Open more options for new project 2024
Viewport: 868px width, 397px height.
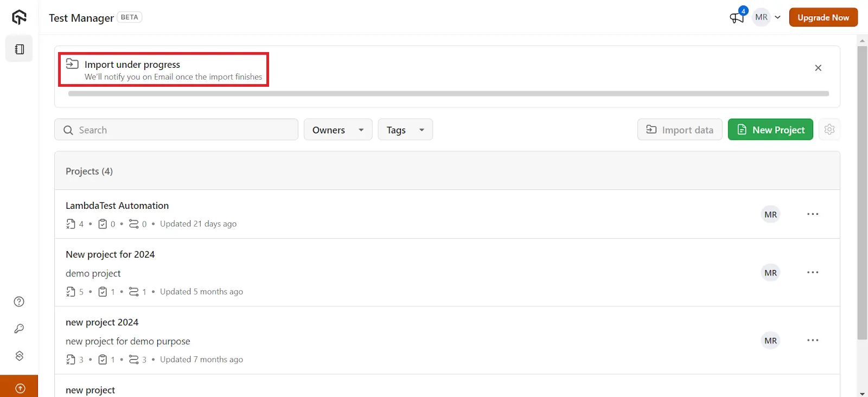coord(812,340)
